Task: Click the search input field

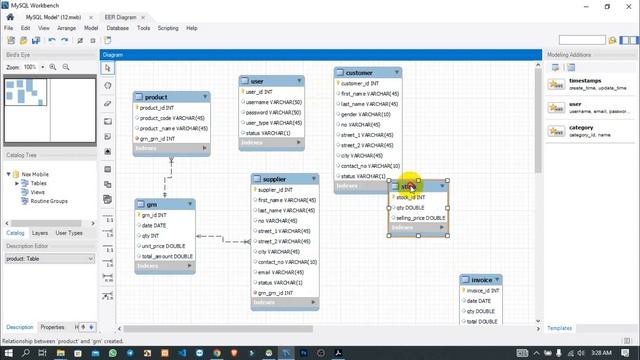Action: point(582,40)
